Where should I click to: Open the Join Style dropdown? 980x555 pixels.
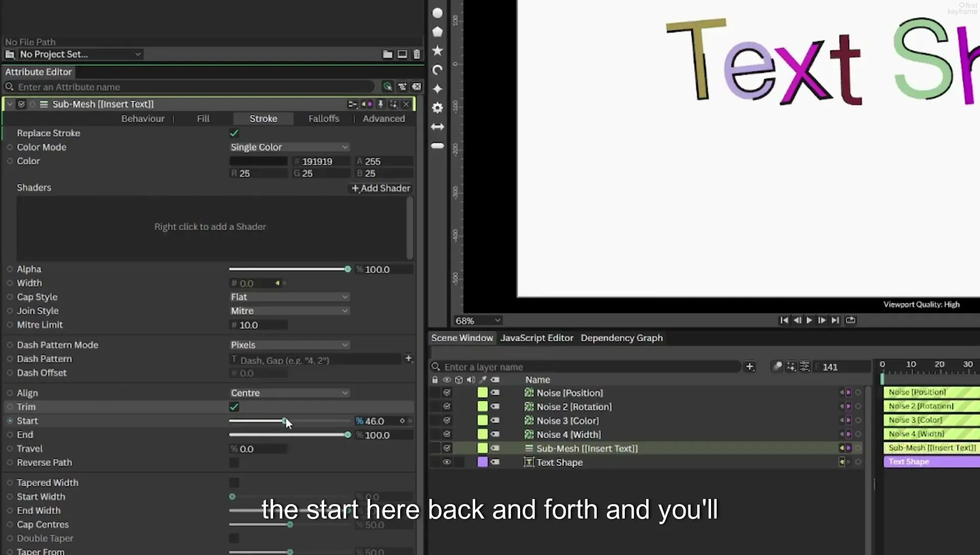289,311
